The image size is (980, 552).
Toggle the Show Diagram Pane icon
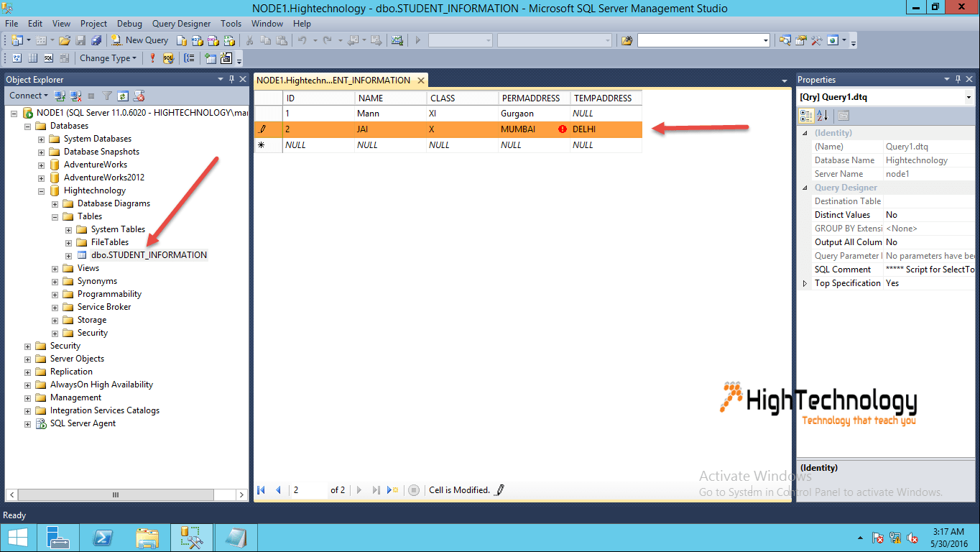point(17,58)
